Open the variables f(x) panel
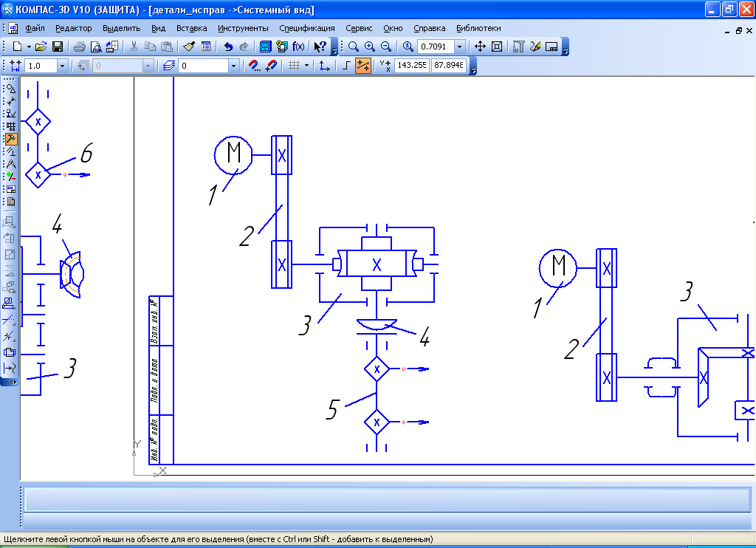Viewport: 756px width, 548px height. (298, 47)
